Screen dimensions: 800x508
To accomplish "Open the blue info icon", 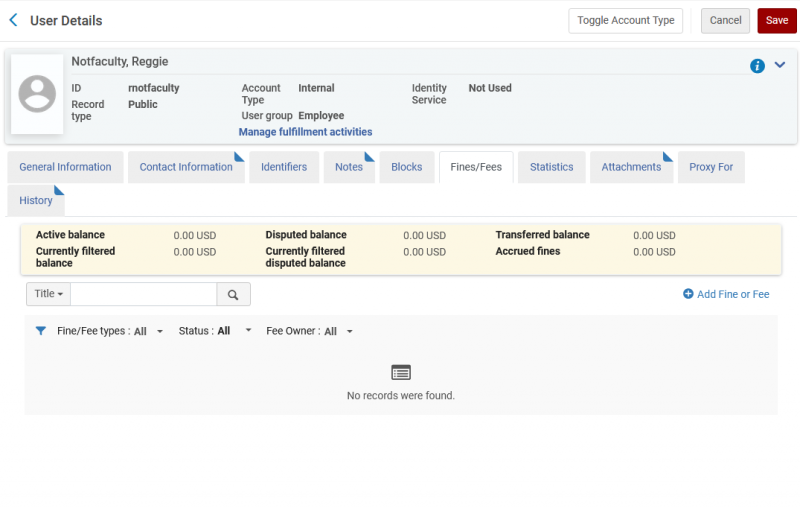I will click(x=757, y=66).
